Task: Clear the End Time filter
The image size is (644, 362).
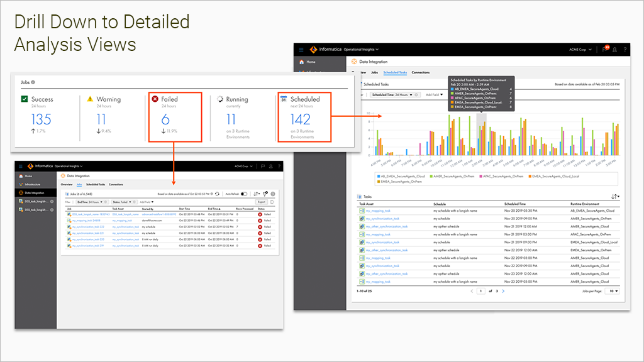Action: [x=106, y=202]
